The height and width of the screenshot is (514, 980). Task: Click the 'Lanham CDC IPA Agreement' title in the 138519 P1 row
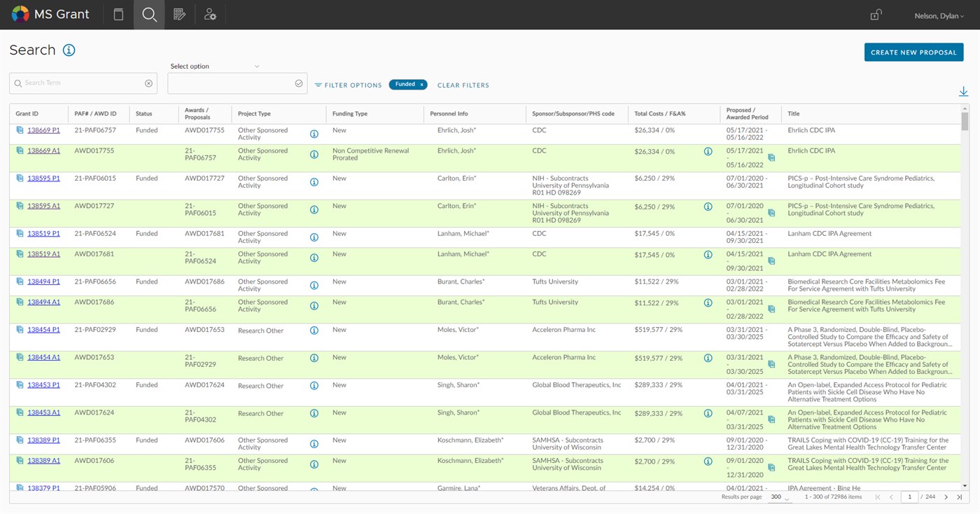click(x=829, y=234)
